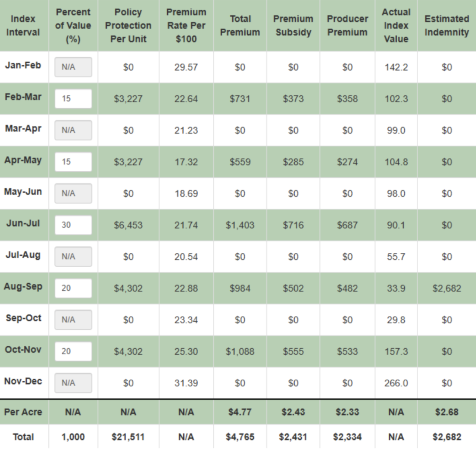Click the Nov-Dec N/A percent box
The width and height of the screenshot is (476, 452).
(73, 383)
